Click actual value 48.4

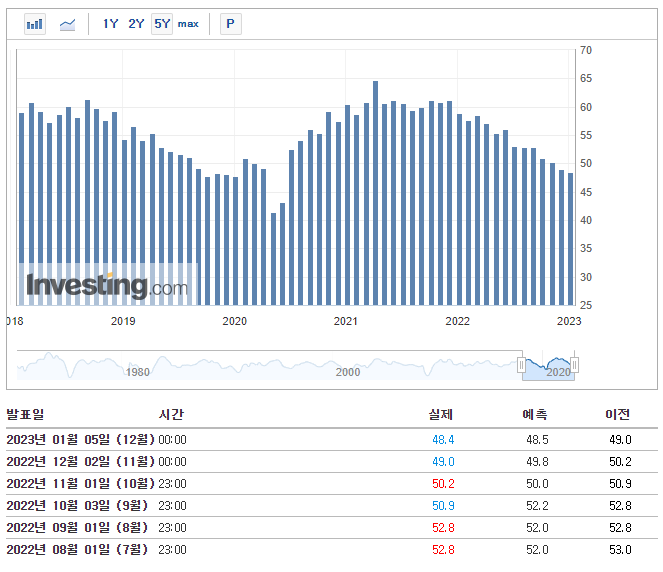coord(443,440)
